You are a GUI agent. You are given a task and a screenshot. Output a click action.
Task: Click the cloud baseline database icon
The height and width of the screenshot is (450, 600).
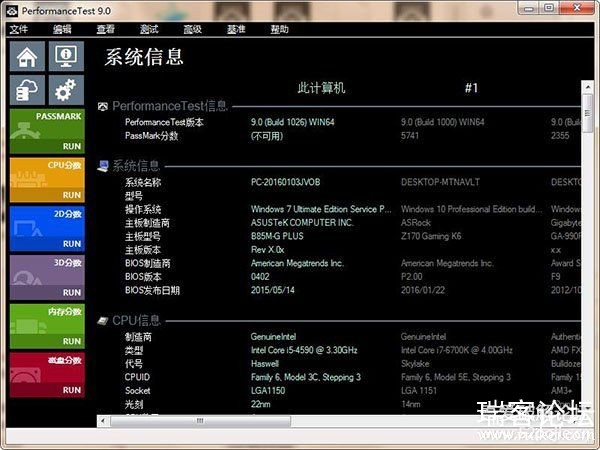(27, 90)
